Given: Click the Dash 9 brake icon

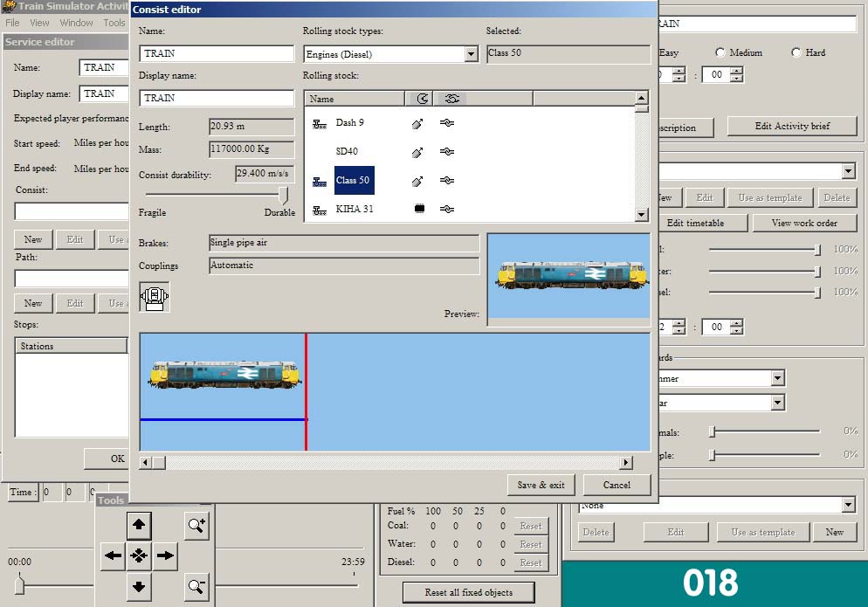Looking at the screenshot, I should click(x=418, y=123).
